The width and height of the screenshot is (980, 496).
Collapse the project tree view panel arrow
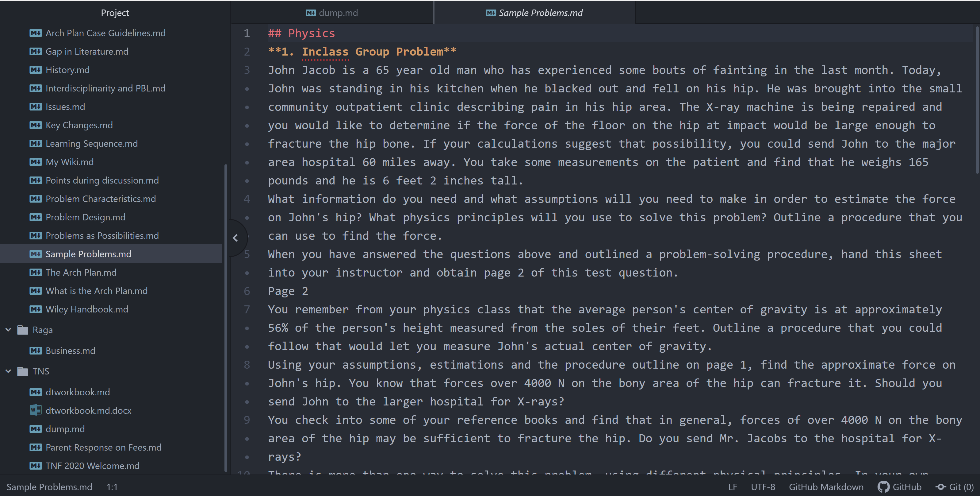tap(235, 238)
